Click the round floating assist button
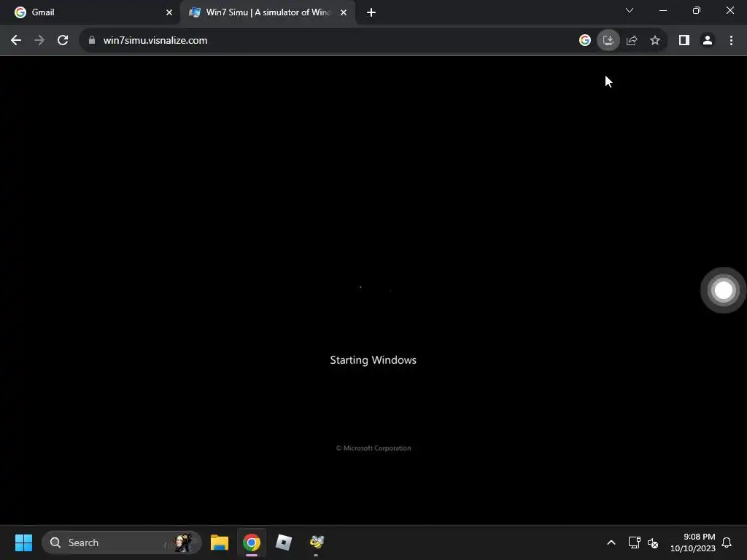The height and width of the screenshot is (560, 747). pyautogui.click(x=723, y=290)
